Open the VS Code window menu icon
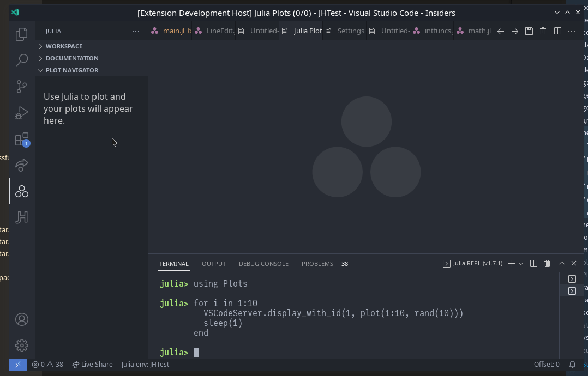The width and height of the screenshot is (588, 376). [15, 13]
